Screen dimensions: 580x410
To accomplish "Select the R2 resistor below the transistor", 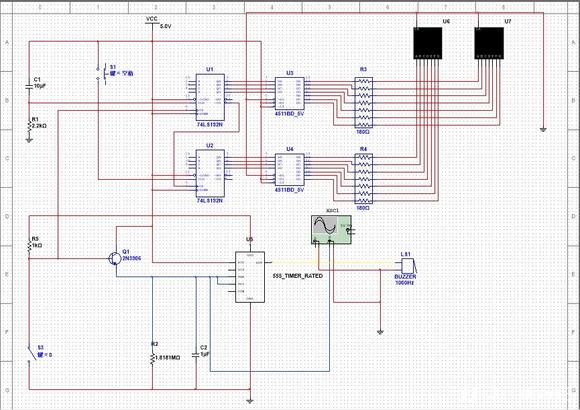I will tap(152, 357).
